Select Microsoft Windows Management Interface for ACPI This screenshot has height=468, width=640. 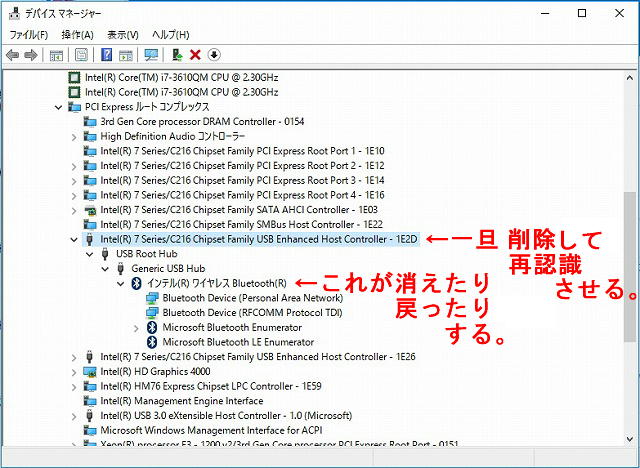[x=211, y=430]
